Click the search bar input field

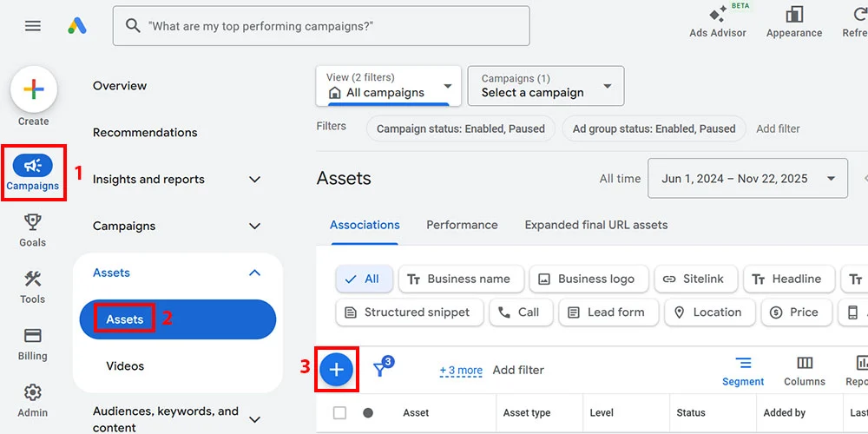[x=330, y=26]
